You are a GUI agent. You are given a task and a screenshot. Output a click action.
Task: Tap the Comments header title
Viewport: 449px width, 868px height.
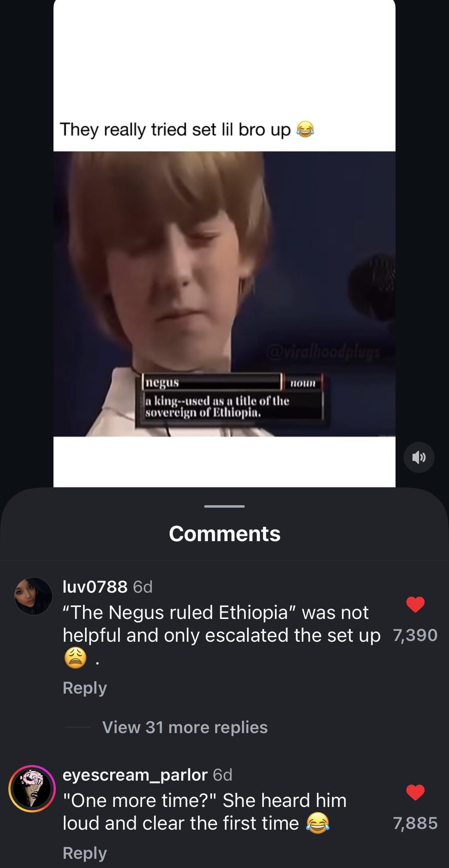click(225, 534)
